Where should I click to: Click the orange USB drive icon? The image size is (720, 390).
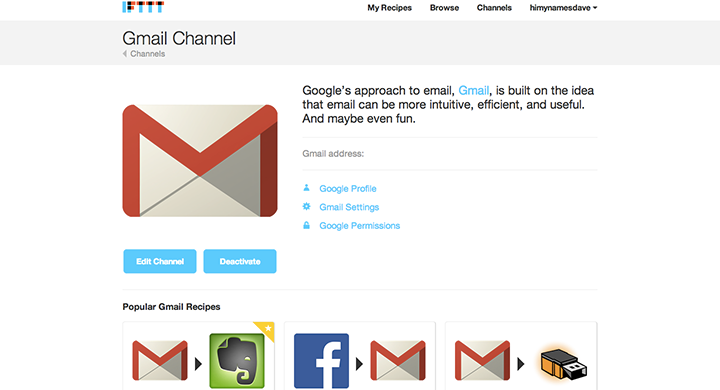point(562,364)
